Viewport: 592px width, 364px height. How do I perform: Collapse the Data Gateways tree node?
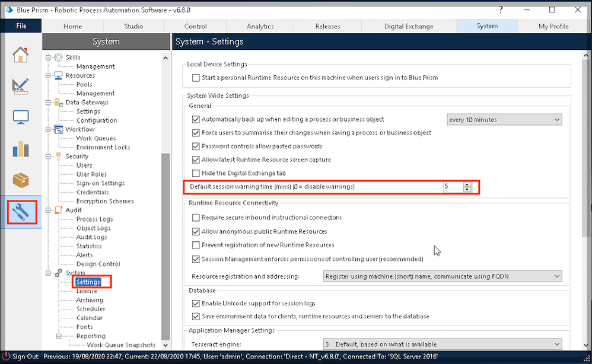48,103
